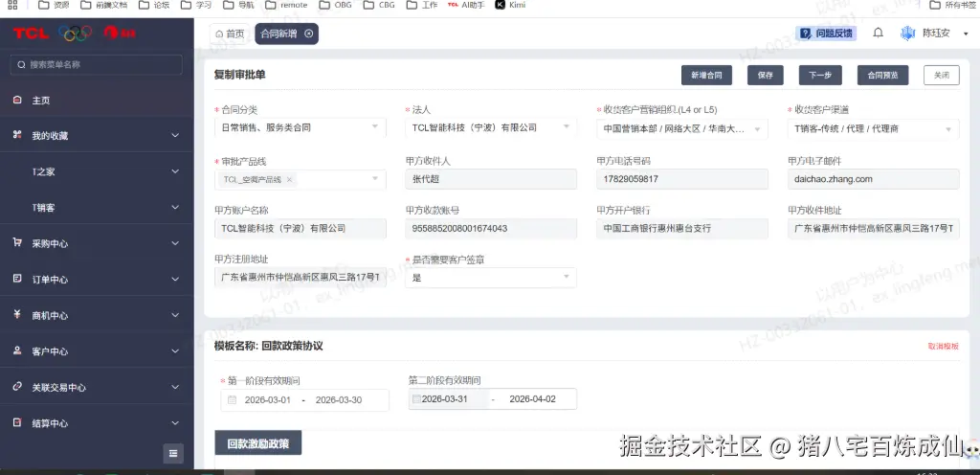The width and height of the screenshot is (980, 475).
Task: Select the 合同新增 tab
Action: pyautogui.click(x=279, y=34)
